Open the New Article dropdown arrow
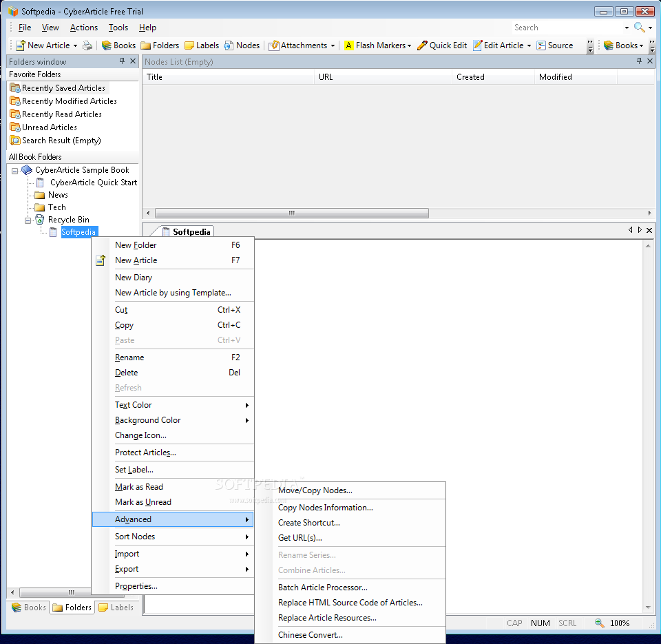Viewport: 661px width, 644px height. tap(75, 45)
